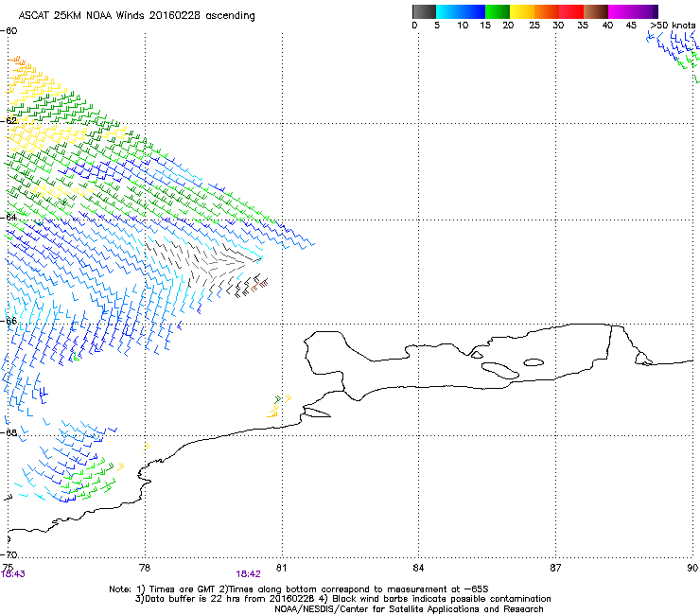700x615 pixels.
Task: Click the green 15-20 knots color swatch
Action: (498, 11)
